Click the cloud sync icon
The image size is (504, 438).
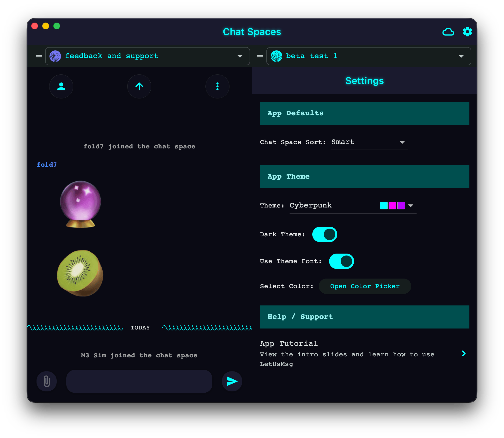[x=448, y=32]
